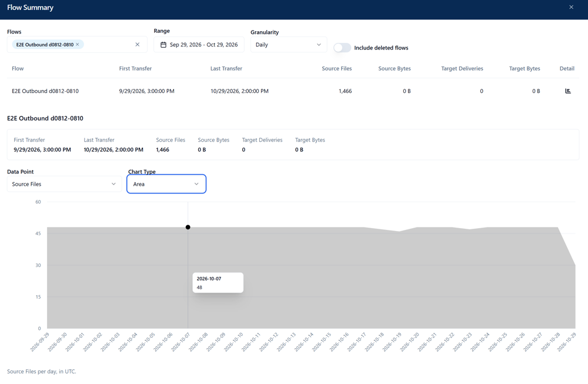Image resolution: width=588 pixels, height=384 pixels.
Task: Click the 10/29/2026, 2:00:00 PM table cell
Action: pyautogui.click(x=239, y=91)
